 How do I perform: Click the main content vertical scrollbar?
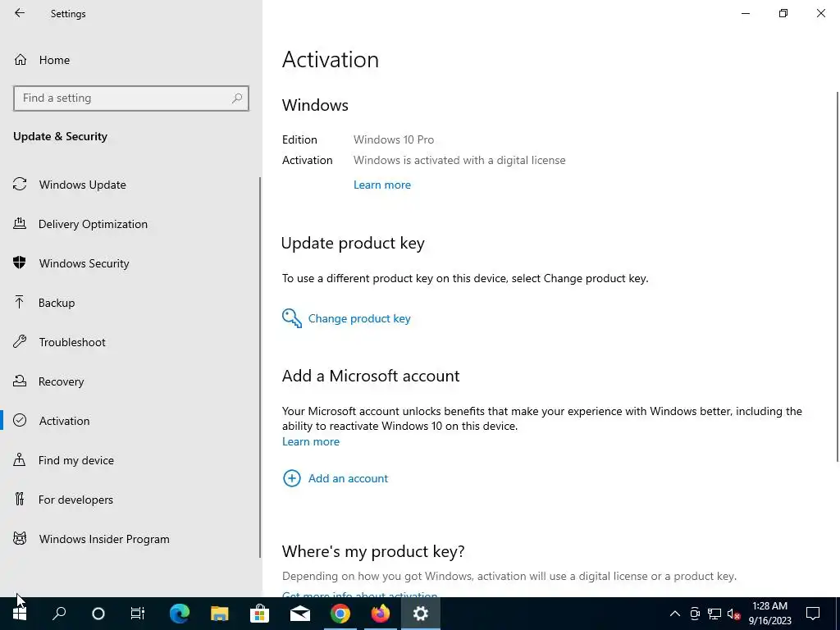pyautogui.click(x=838, y=276)
